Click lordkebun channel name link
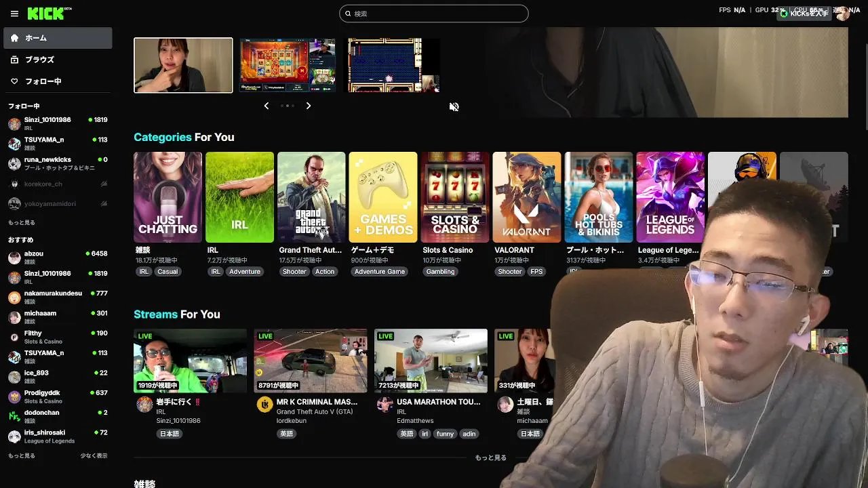 tap(292, 421)
